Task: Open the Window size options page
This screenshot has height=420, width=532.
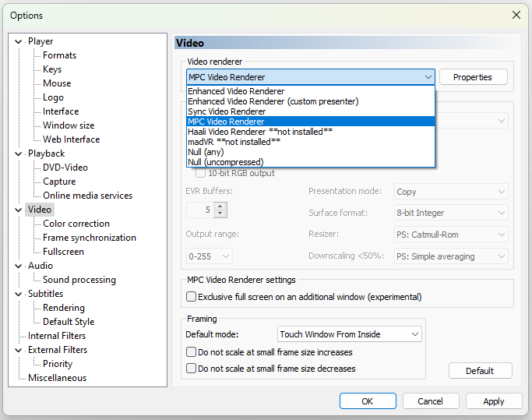Action: point(69,125)
